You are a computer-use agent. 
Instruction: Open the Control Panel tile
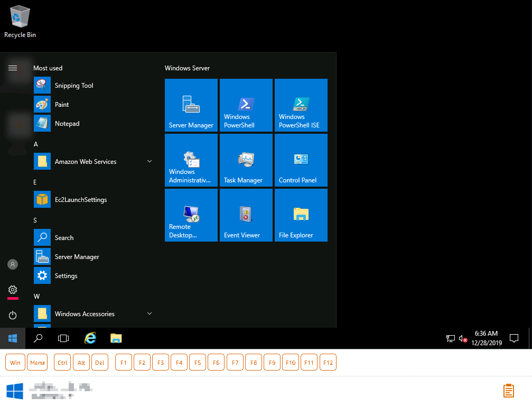point(301,160)
